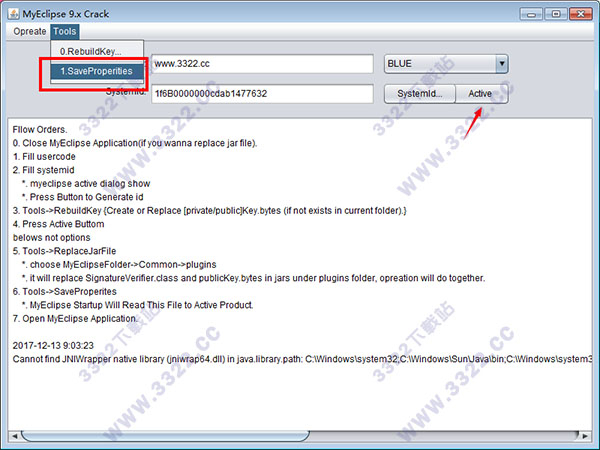Screen dimensions: 600x450
Task: Click the line '1. Fill usercode'
Action: coord(44,157)
